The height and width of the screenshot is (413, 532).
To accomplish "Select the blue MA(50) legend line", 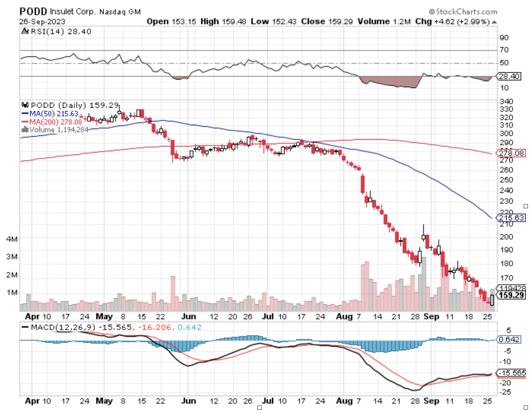I will coord(25,114).
